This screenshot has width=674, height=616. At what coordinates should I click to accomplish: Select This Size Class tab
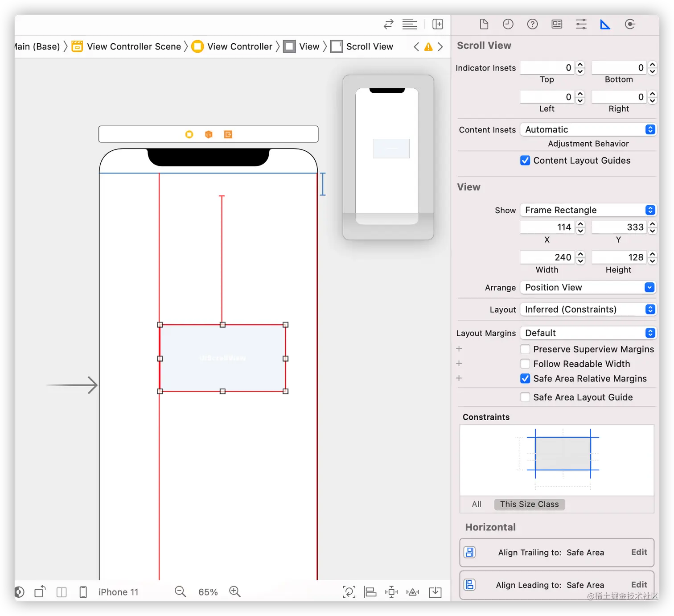tap(529, 504)
